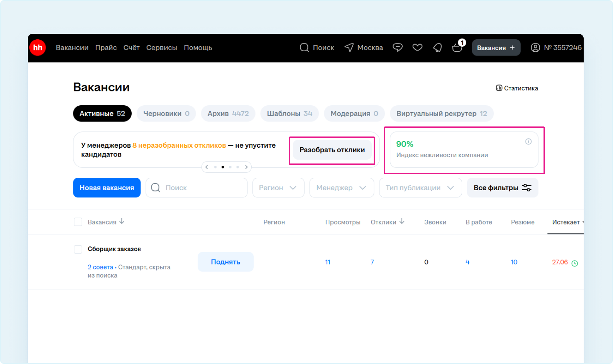Open the chat messages icon
This screenshot has height=364, width=613.
coord(398,47)
